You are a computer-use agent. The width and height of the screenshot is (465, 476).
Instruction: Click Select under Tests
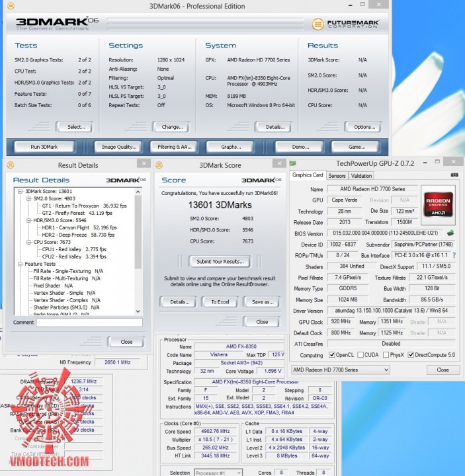pyautogui.click(x=75, y=127)
